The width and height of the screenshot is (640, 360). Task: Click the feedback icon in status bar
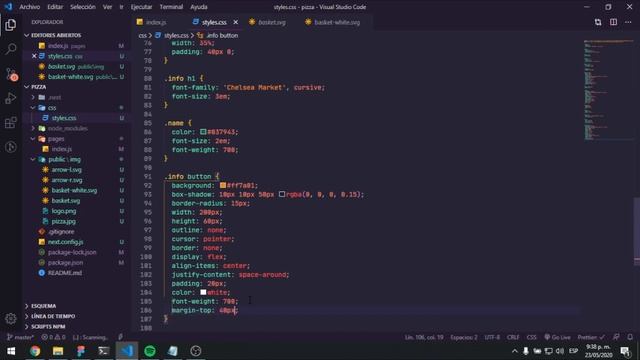tap(616, 337)
